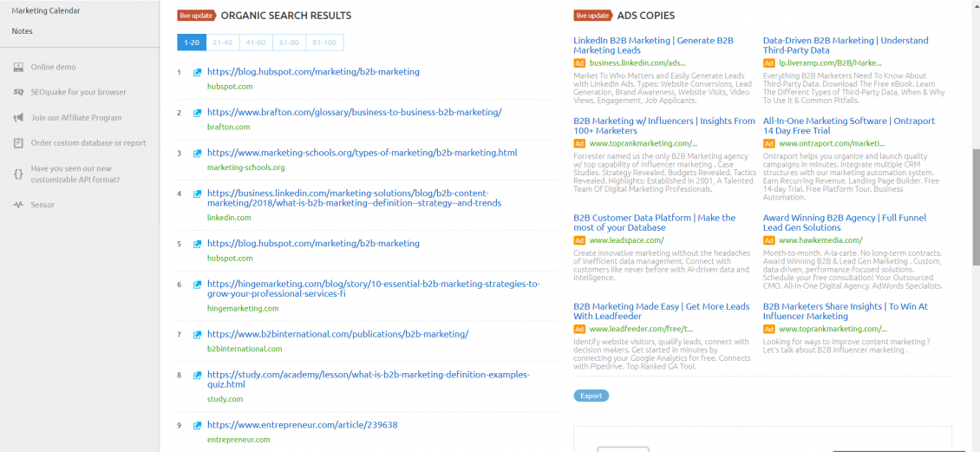Open Sensor link in sidebar
The image size is (980, 452).
click(42, 205)
